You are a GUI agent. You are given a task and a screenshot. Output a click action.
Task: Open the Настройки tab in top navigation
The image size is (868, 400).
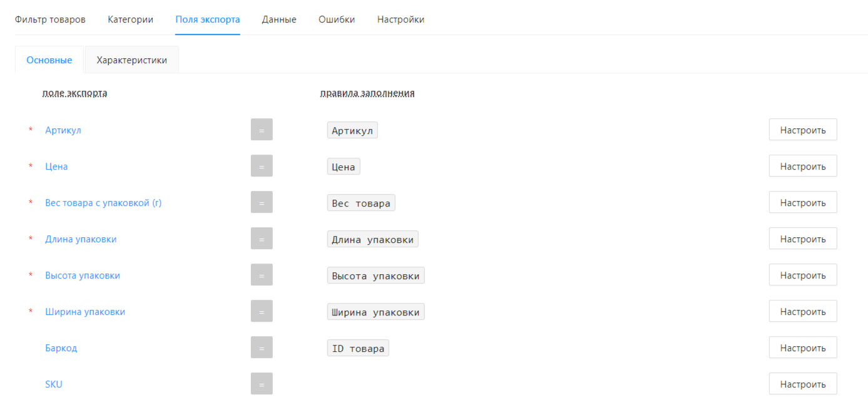click(x=401, y=19)
